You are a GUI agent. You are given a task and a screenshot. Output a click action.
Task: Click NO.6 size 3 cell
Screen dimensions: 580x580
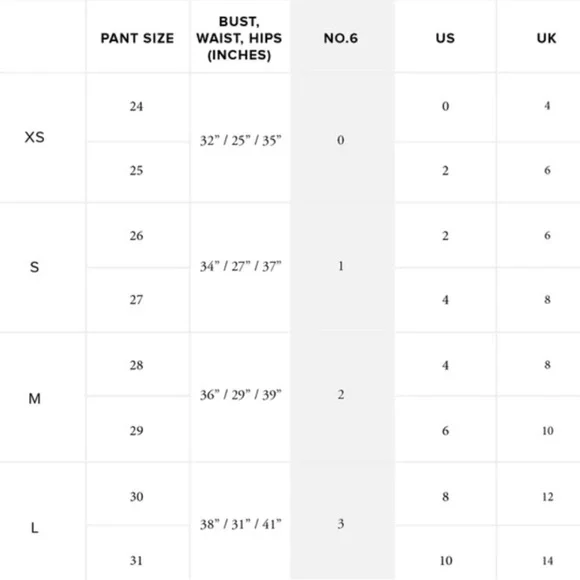pos(341,523)
